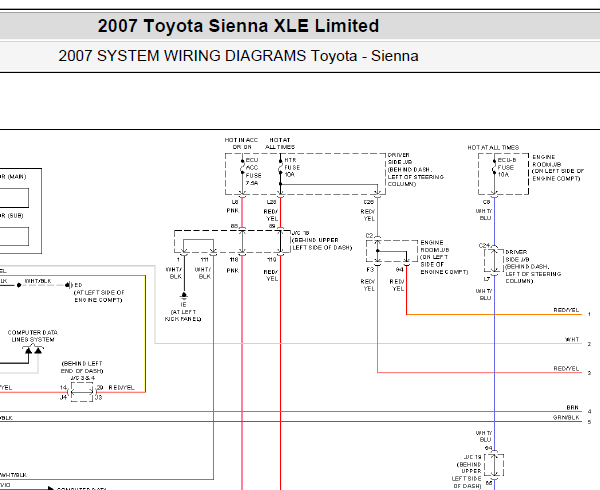
Task: Click J/C 18 pin label '118'
Action: point(233,260)
